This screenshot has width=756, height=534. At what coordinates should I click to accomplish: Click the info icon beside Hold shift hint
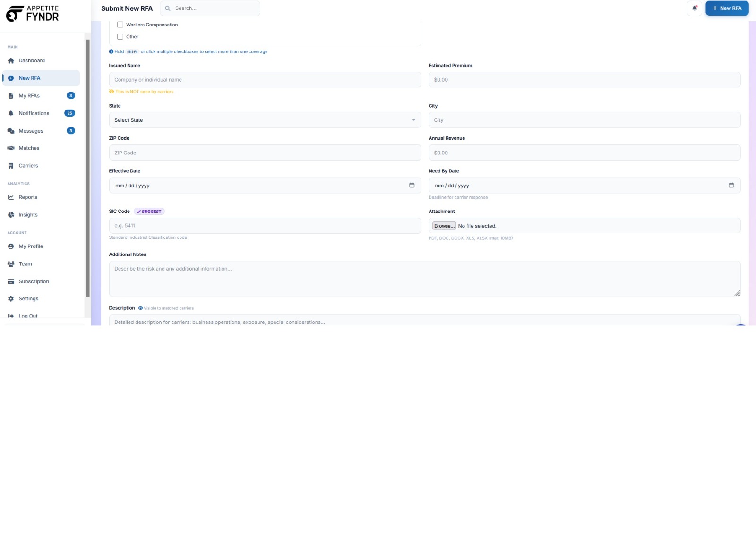pos(112,52)
